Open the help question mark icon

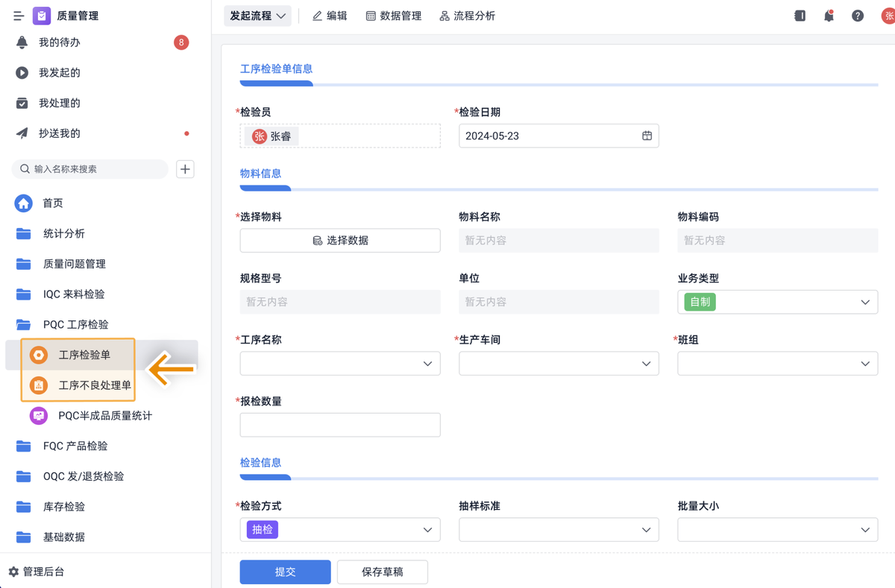tap(858, 16)
